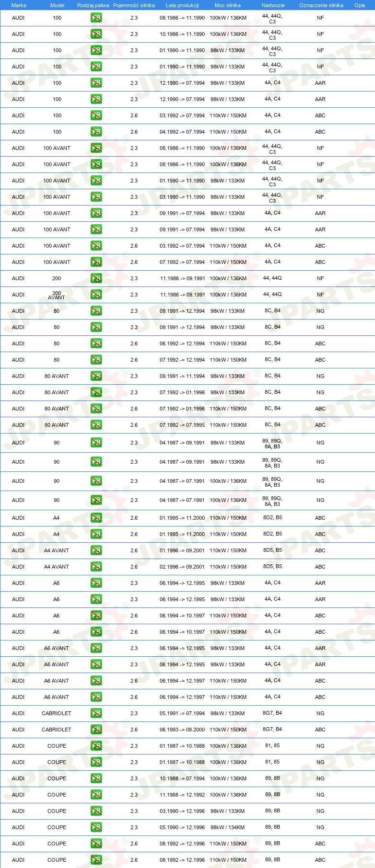Click production years 10.1988 -> 07.1994
Image resolution: width=375 pixels, height=868 pixels.
[182, 778]
